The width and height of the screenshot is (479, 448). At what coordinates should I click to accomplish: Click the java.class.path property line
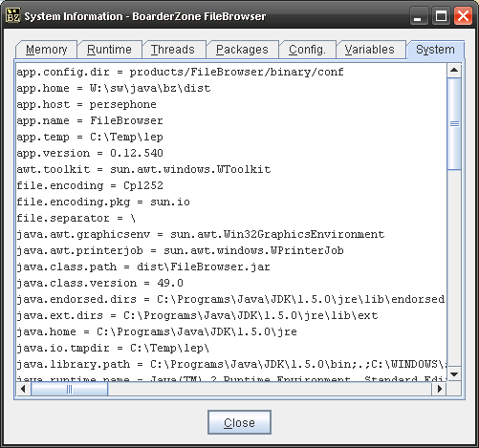pyautogui.click(x=143, y=267)
